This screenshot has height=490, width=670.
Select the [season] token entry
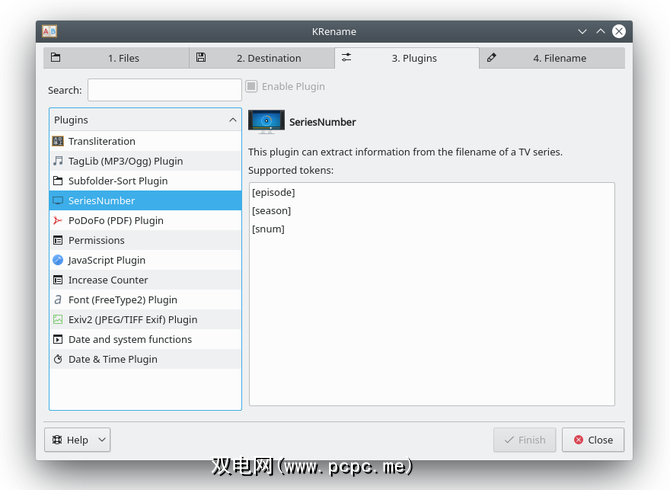point(271,211)
